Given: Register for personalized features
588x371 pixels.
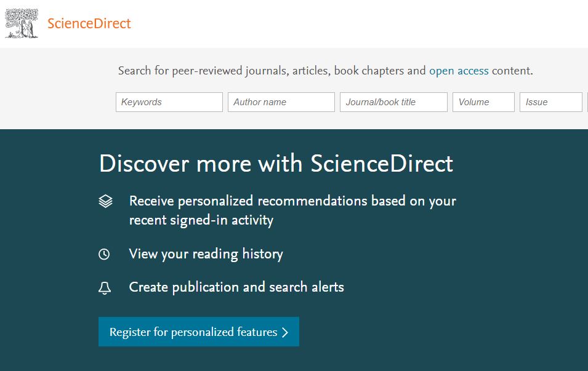Looking at the screenshot, I should pyautogui.click(x=199, y=332).
